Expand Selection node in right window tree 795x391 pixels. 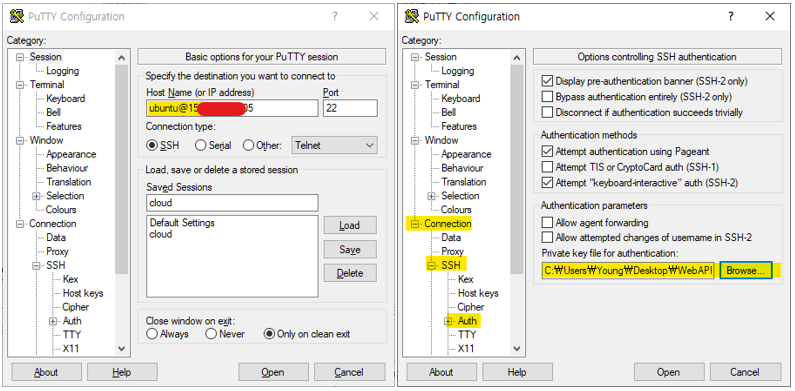coord(431,196)
